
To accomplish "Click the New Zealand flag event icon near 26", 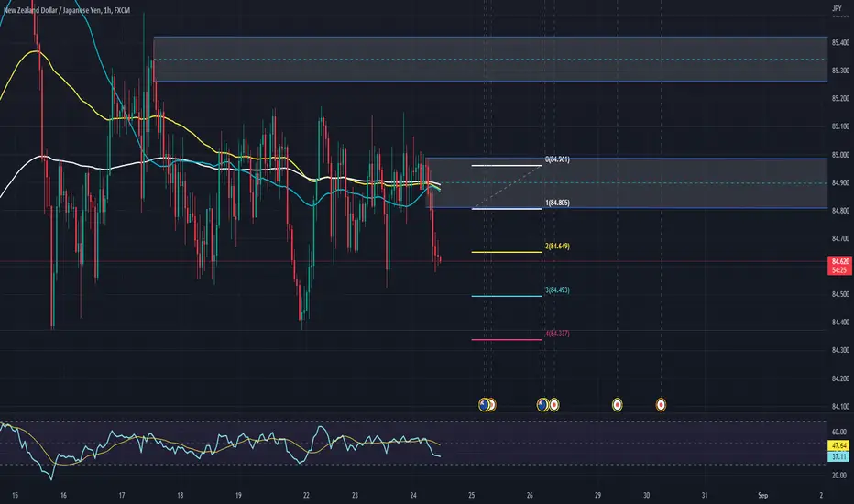I will click(542, 404).
